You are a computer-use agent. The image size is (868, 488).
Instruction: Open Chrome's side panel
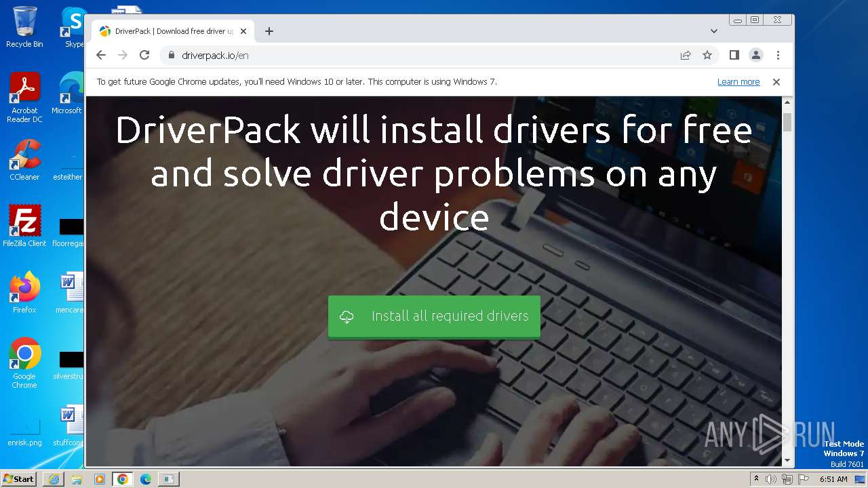click(734, 55)
